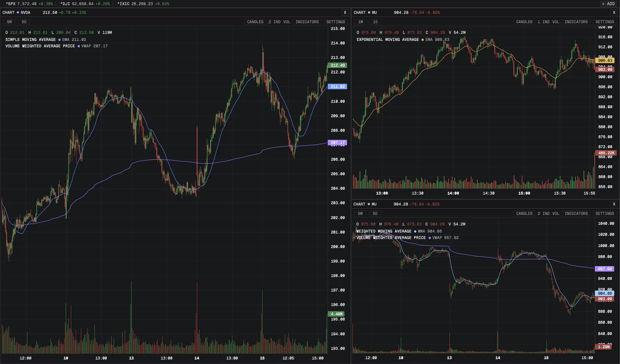This screenshot has width=620, height=364.
Task: Select 1M interval on top MU chart
Action: [x=361, y=22]
